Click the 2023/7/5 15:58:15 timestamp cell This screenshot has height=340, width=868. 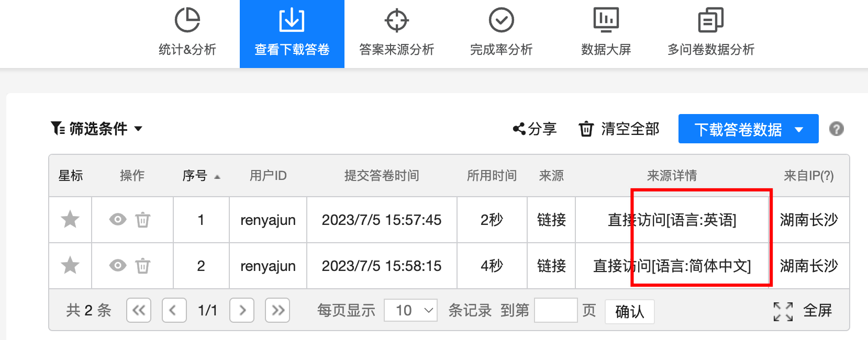click(x=382, y=266)
